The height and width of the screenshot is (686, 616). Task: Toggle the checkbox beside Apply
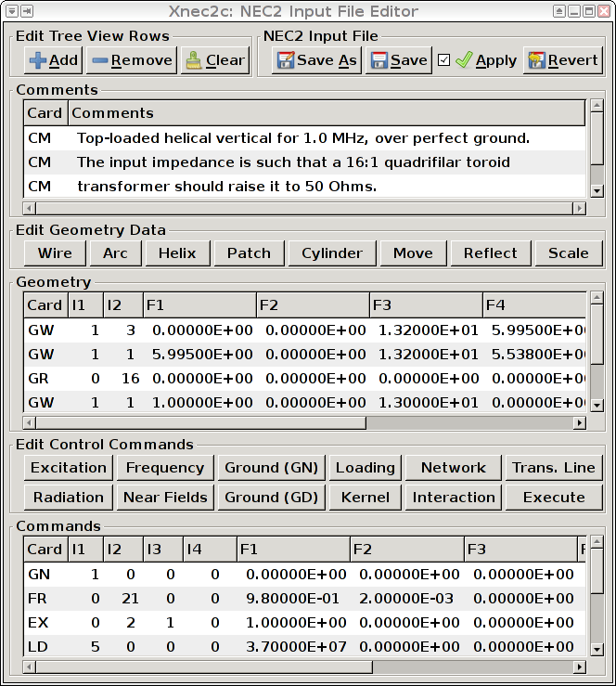tap(443, 60)
